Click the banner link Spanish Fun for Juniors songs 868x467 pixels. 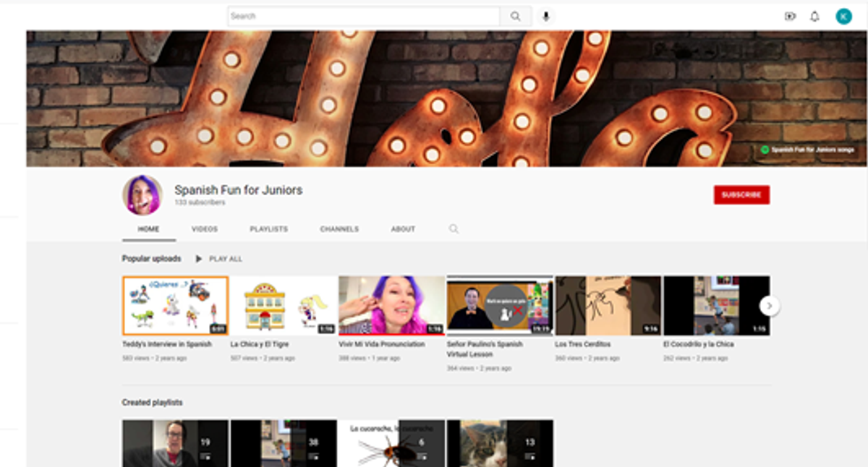tap(812, 150)
